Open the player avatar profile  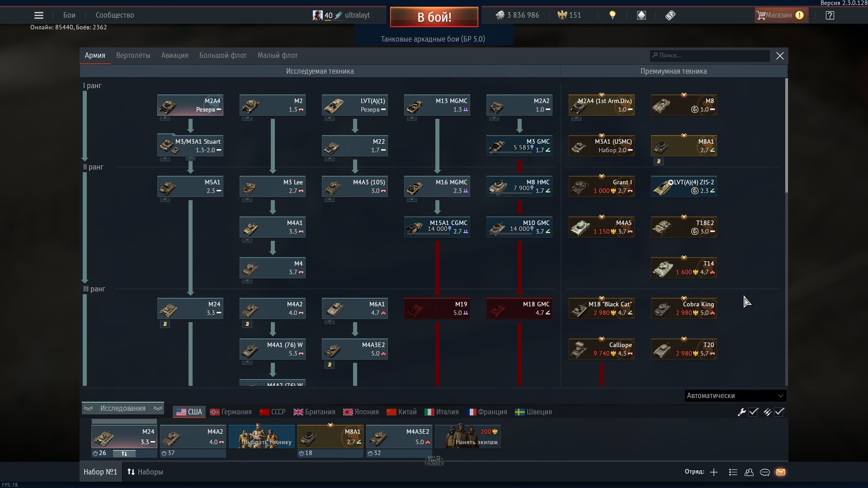(x=318, y=15)
